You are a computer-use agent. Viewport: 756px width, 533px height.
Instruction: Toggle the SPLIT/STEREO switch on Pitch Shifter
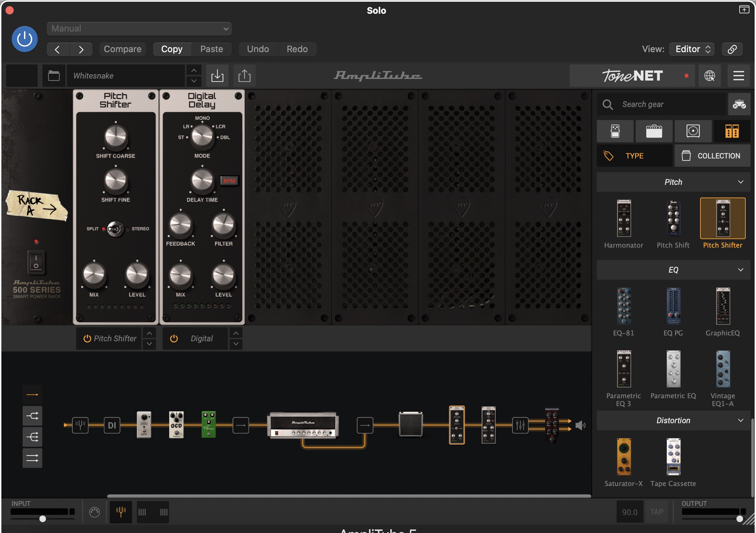(115, 229)
